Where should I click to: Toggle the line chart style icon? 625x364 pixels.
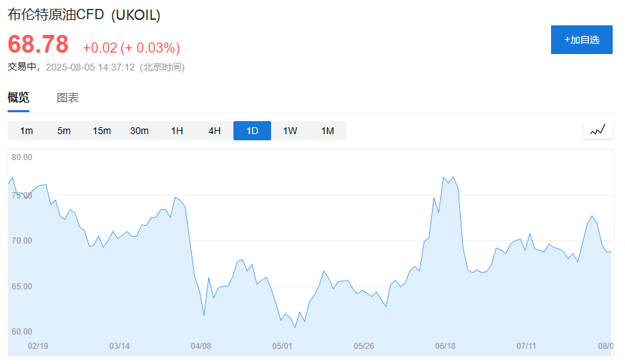tap(598, 130)
